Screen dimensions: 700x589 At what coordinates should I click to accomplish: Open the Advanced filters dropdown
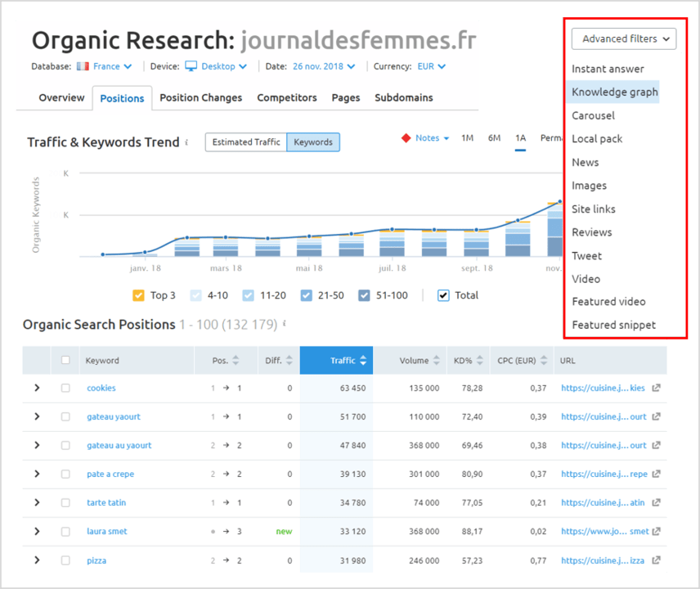[624, 38]
